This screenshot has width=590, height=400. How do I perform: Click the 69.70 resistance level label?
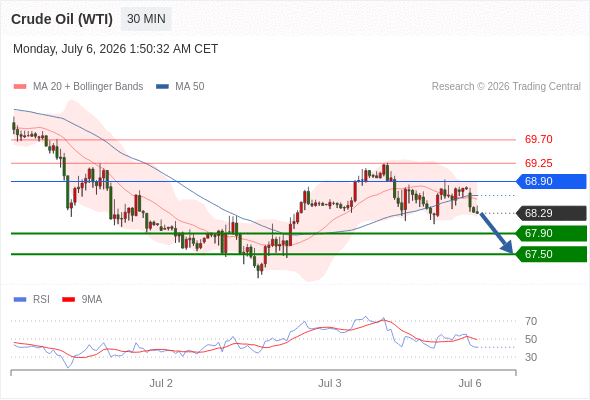(538, 139)
